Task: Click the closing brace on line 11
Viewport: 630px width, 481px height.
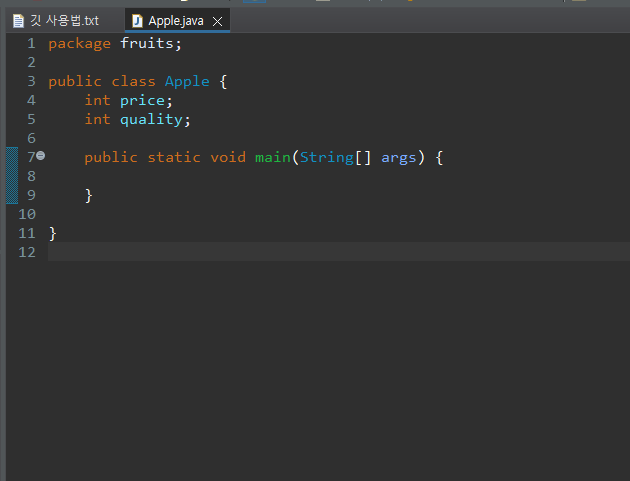Action: coord(53,234)
